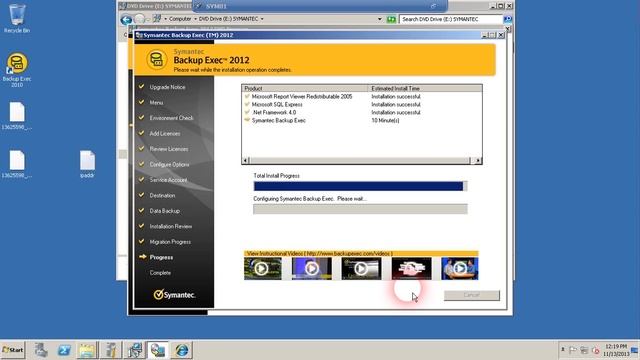Open the Action Center flag tray icon
Image resolution: width=640 pixels, height=360 pixels.
click(573, 350)
